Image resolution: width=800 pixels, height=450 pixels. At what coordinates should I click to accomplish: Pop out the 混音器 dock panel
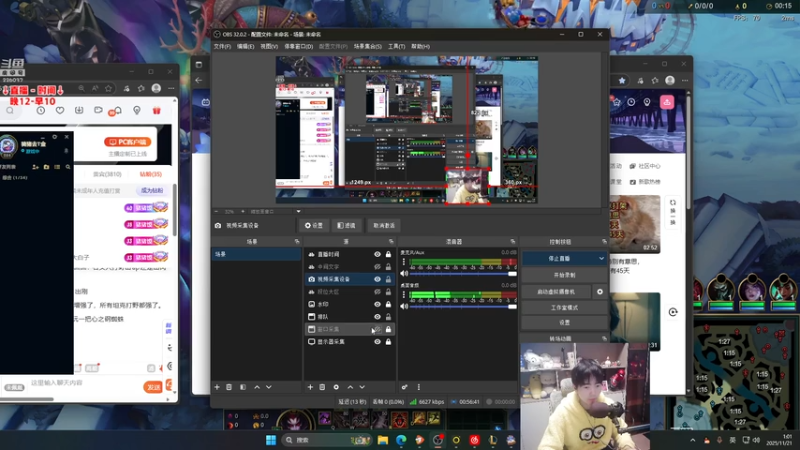[513, 241]
